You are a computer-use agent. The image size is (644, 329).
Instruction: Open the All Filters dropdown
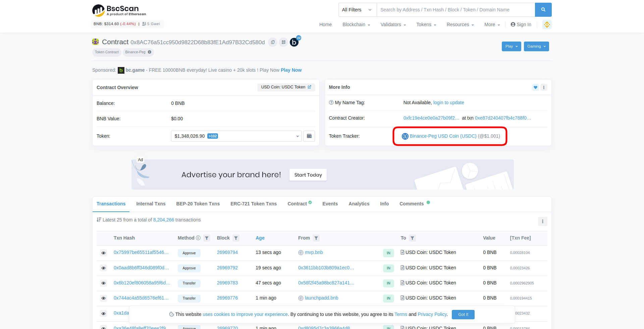[358, 10]
